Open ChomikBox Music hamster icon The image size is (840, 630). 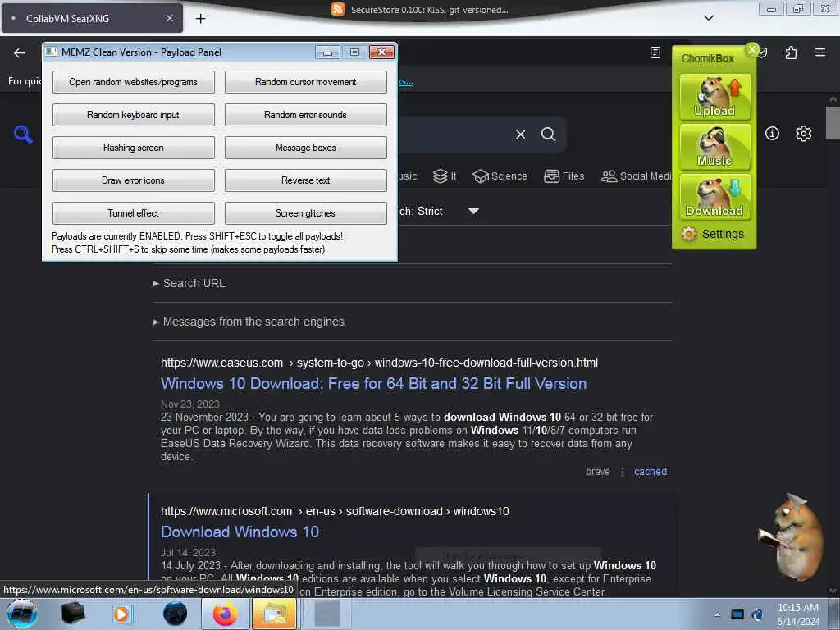[x=714, y=146]
